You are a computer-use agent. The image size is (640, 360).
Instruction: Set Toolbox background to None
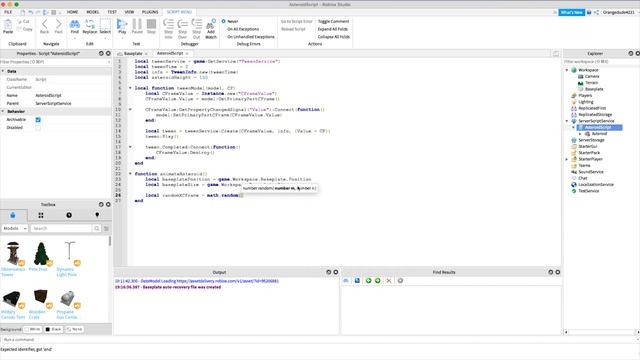coord(74,329)
